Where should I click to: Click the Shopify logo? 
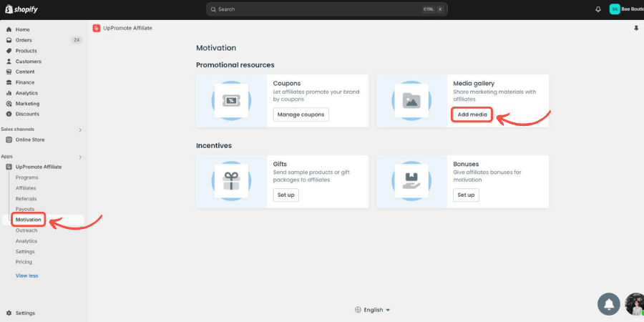click(21, 9)
